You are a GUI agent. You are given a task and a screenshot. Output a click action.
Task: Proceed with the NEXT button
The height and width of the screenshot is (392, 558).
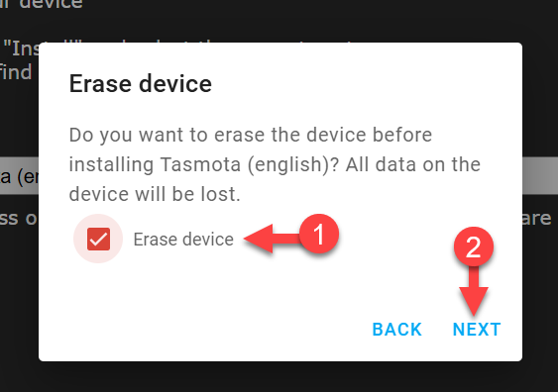click(477, 330)
